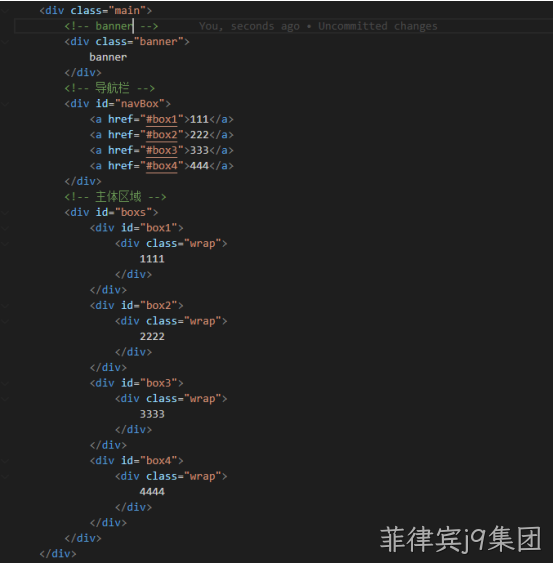Collapse the fold arrow beside div id="boxs"
This screenshot has width=553, height=563.
point(5,213)
